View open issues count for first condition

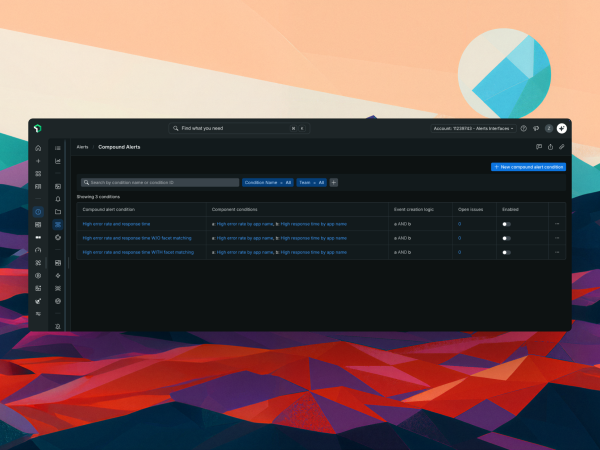tap(459, 224)
